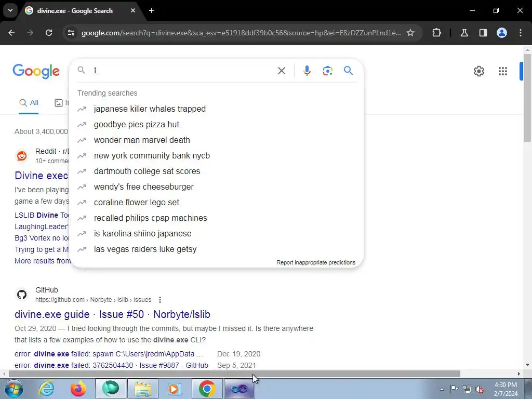
Task: Open the Google apps grid
Action: (x=503, y=71)
